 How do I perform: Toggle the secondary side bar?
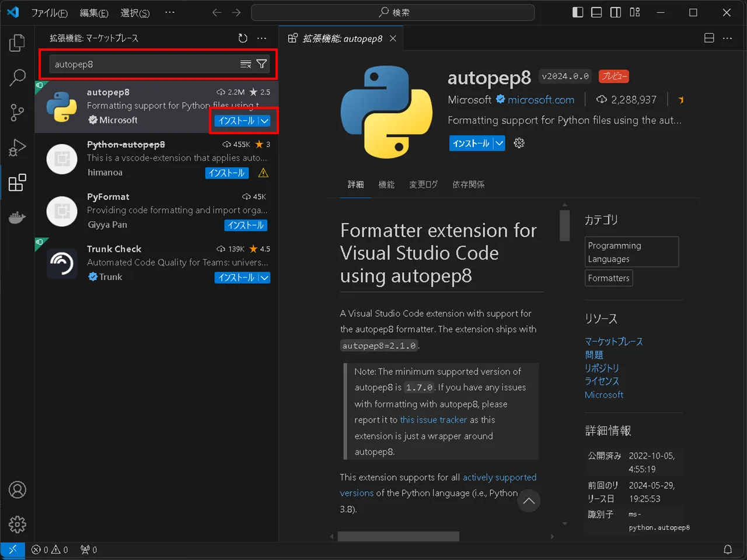coord(616,12)
